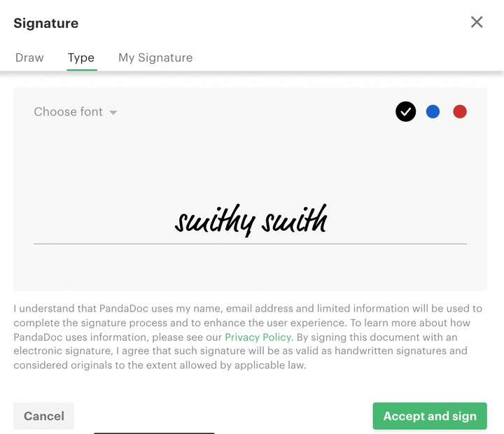The width and height of the screenshot is (504, 434).
Task: Click the Signature dialog title
Action: point(46,23)
